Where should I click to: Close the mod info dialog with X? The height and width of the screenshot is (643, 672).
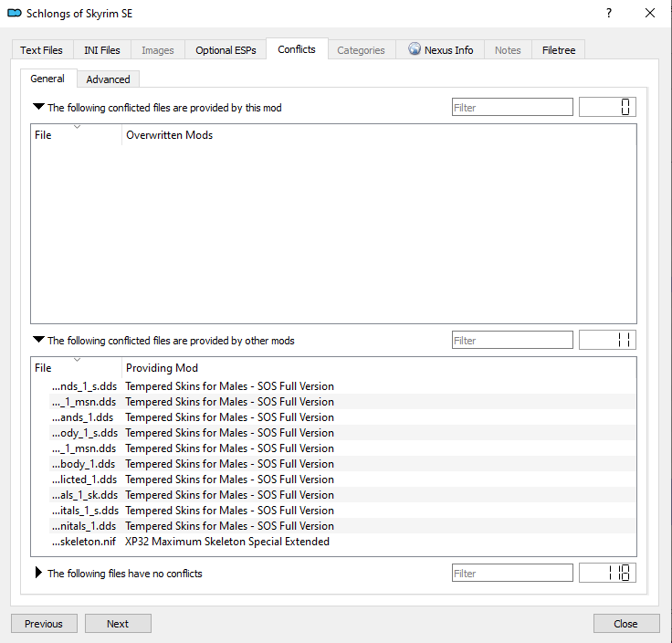click(650, 14)
